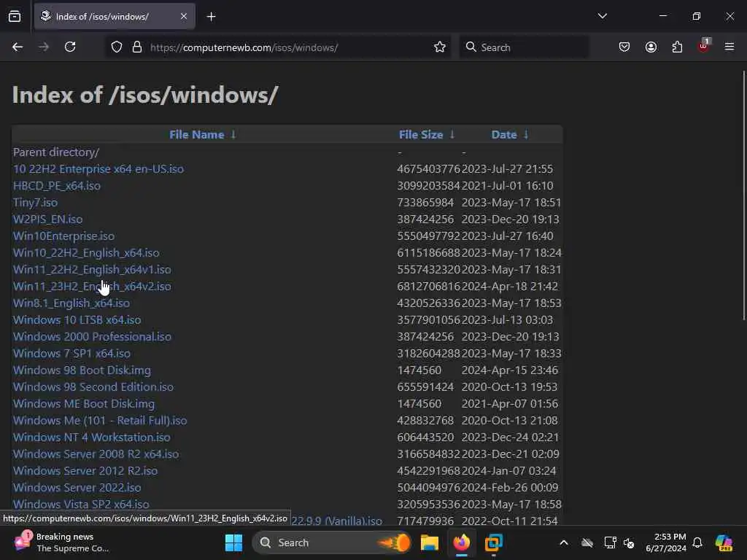This screenshot has width=747, height=560.
Task: Close the Index of /isos/windows/ tab
Action: [x=184, y=16]
